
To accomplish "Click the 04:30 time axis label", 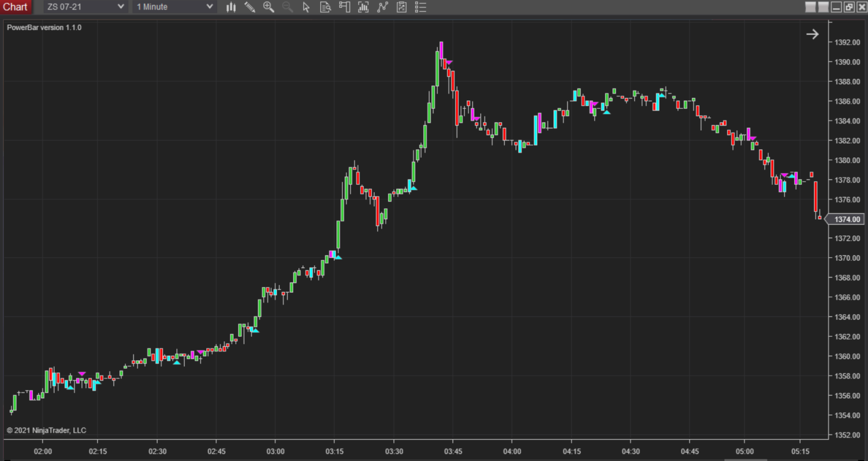I will click(630, 451).
